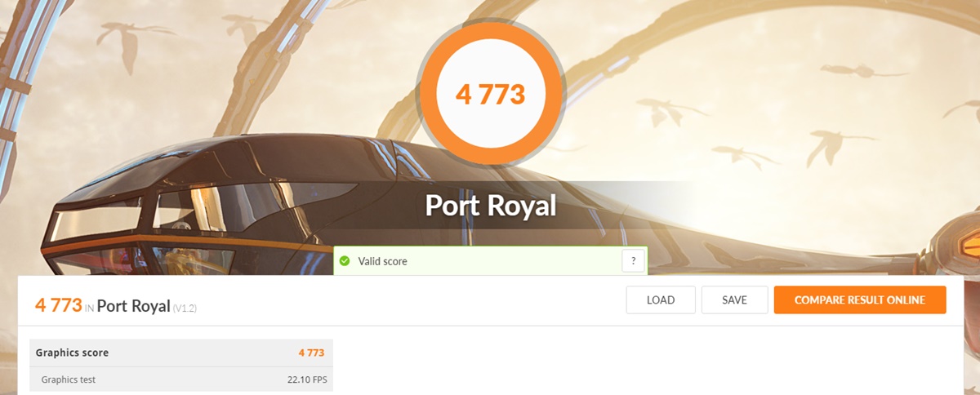Click the Graphics score row header
The height and width of the screenshot is (395, 980).
181,353
